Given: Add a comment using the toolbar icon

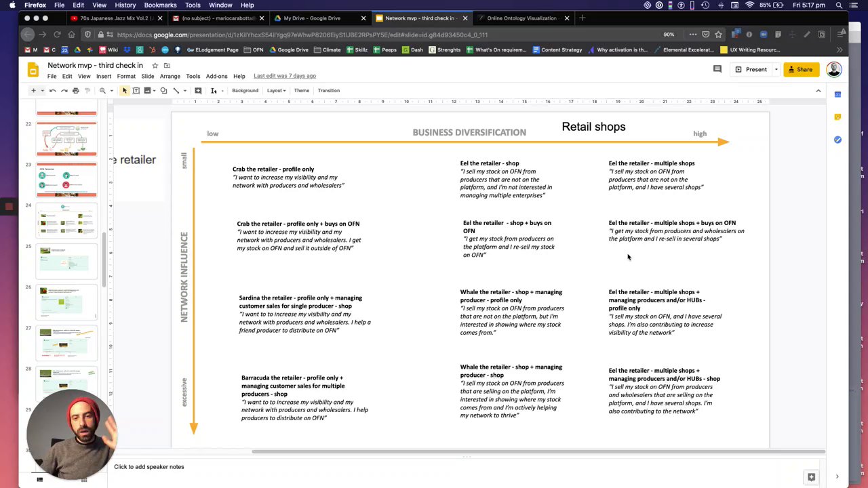Looking at the screenshot, I should (198, 91).
